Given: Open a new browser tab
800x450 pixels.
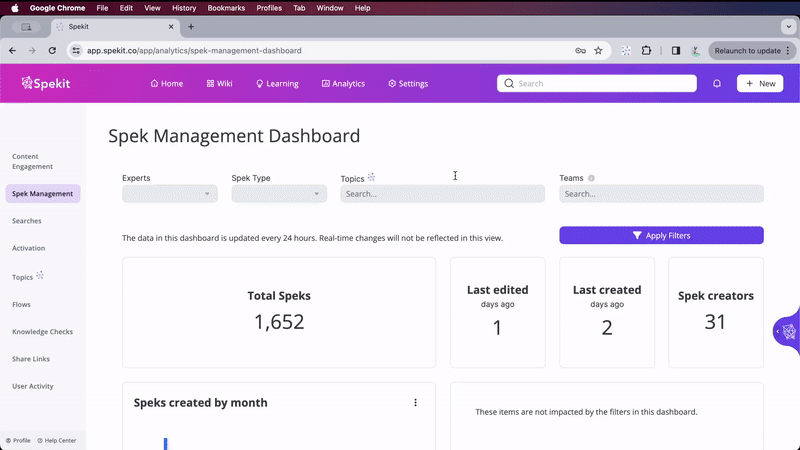Looking at the screenshot, I should 191,27.
